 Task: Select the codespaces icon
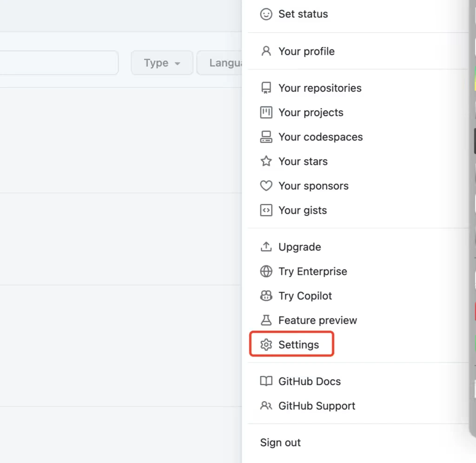point(266,137)
